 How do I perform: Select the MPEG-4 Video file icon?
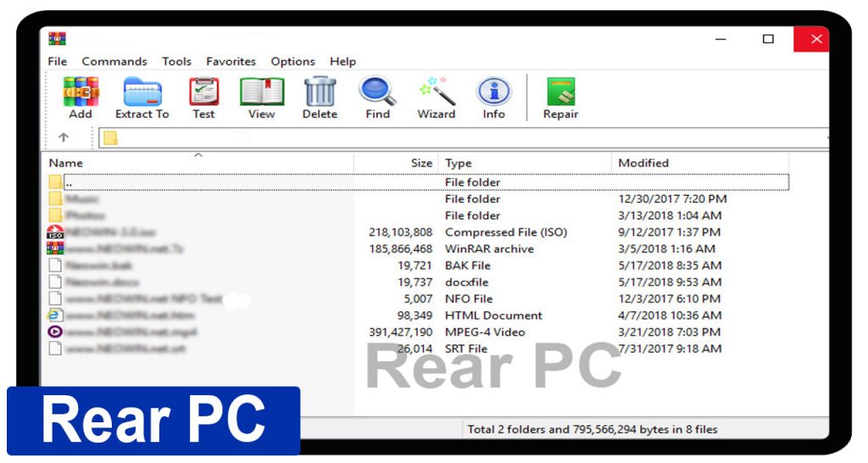click(55, 332)
